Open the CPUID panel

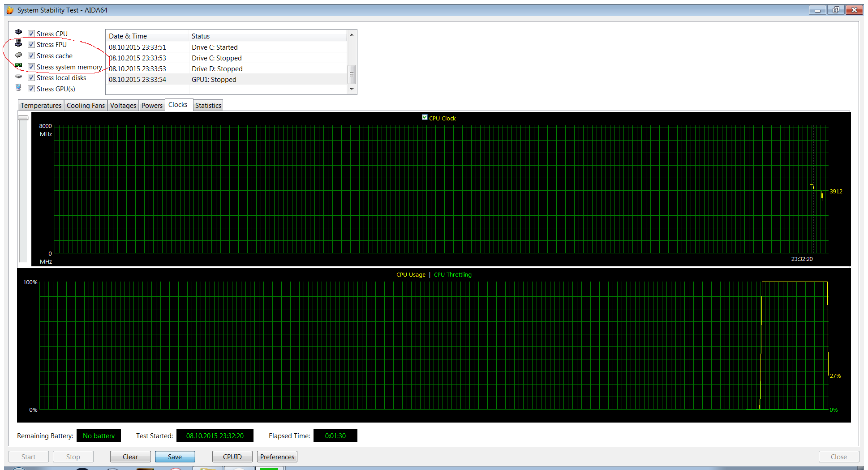coord(232,457)
